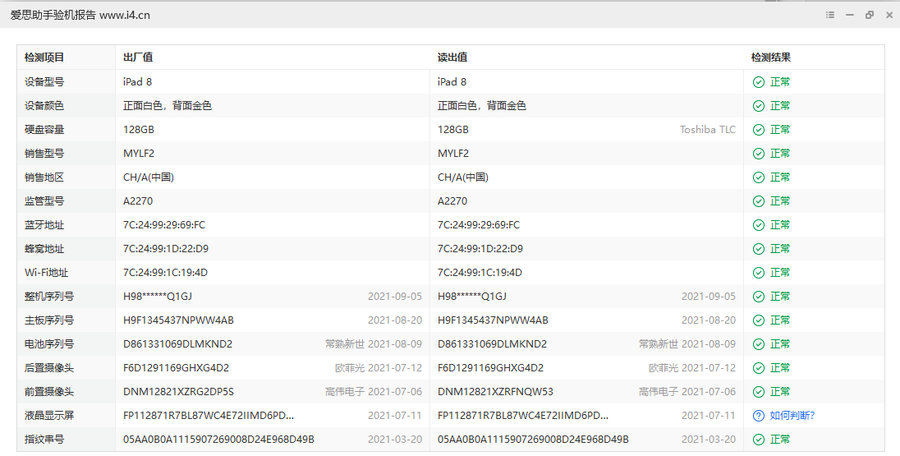This screenshot has height=456, width=900.
Task: Click green check icon in 蓝牙地址 row
Action: pos(758,225)
